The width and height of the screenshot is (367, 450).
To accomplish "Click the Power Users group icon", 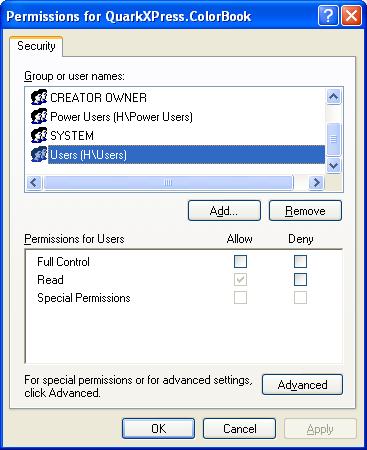I will (39, 116).
